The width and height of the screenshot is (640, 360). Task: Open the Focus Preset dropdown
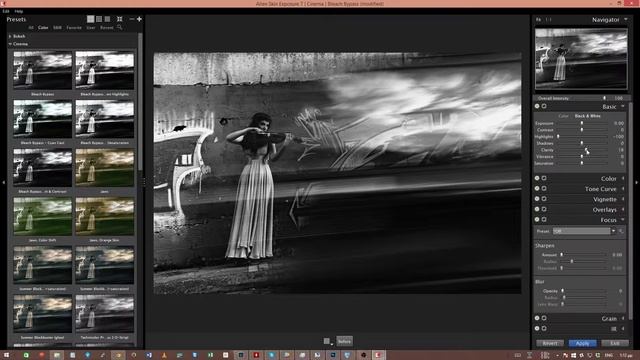pyautogui.click(x=584, y=231)
